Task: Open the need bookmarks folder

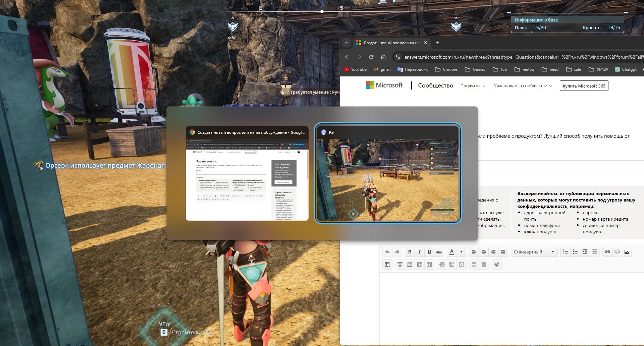Action: [550, 69]
